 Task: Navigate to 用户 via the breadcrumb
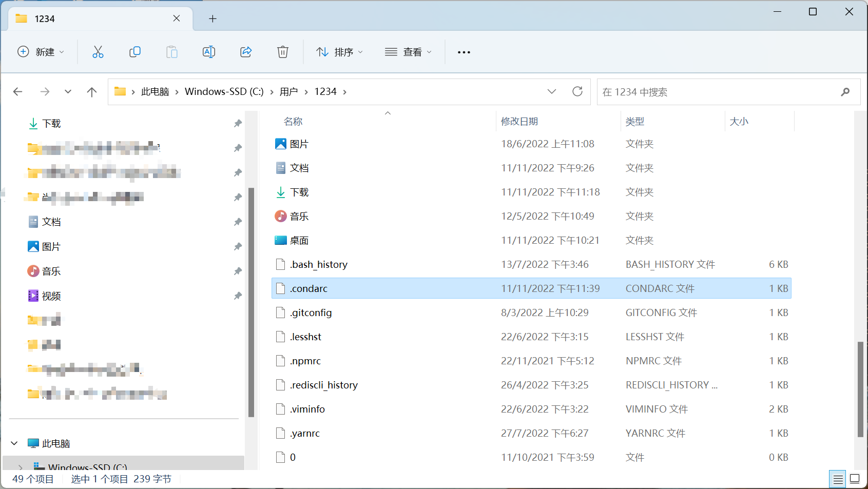click(288, 91)
